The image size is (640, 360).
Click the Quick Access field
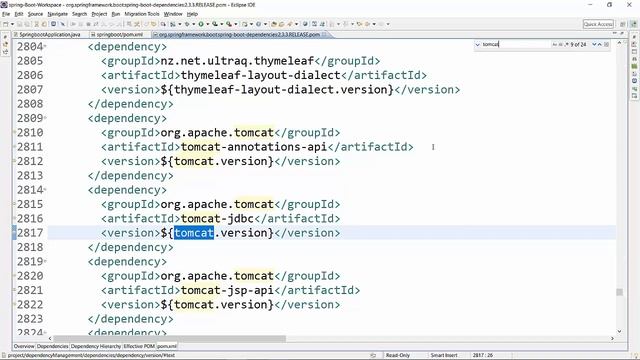(598, 24)
